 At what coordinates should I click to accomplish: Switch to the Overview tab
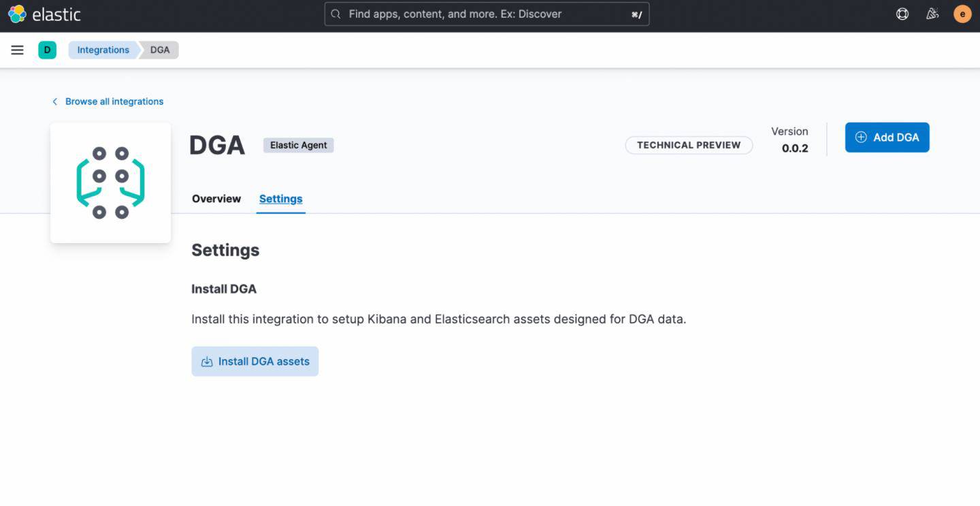[x=216, y=199]
